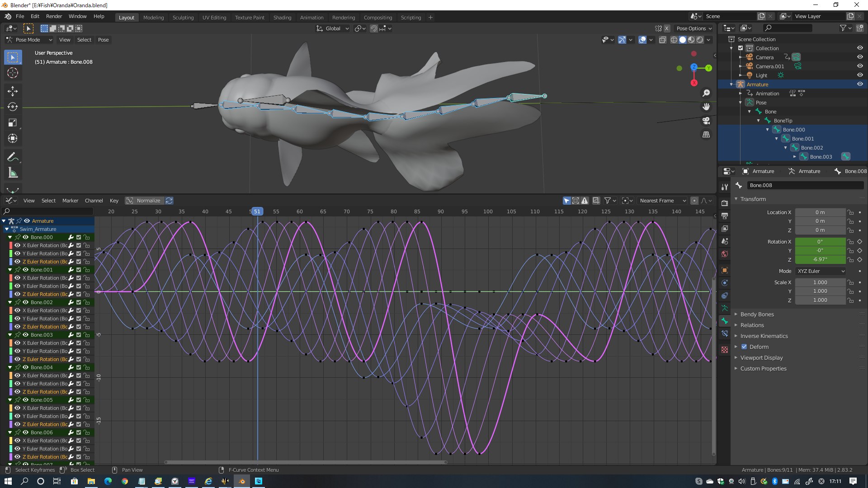Select the Measure ruler tool
The width and height of the screenshot is (868, 488).
tap(13, 173)
